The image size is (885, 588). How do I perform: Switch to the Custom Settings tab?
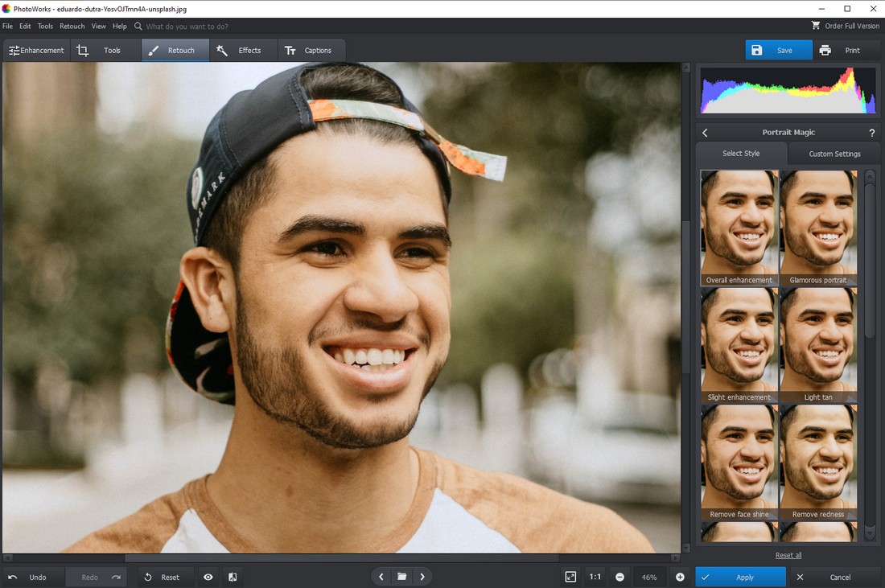pyautogui.click(x=835, y=154)
